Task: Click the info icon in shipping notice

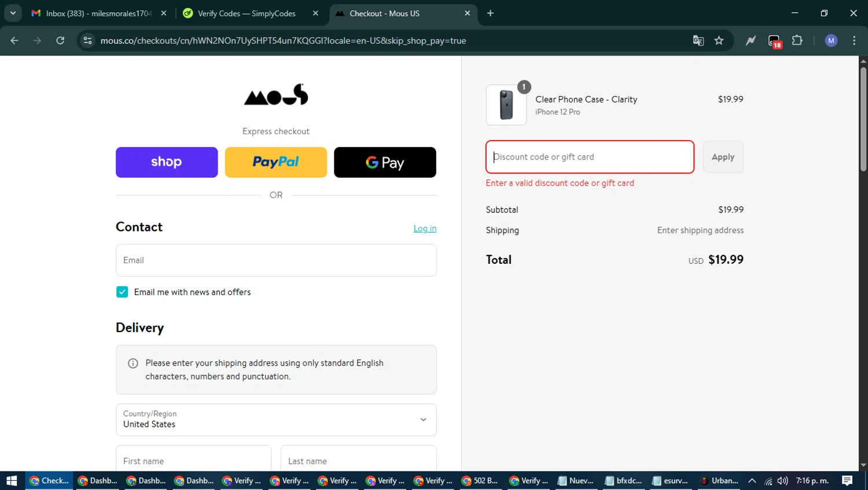Action: pos(133,363)
